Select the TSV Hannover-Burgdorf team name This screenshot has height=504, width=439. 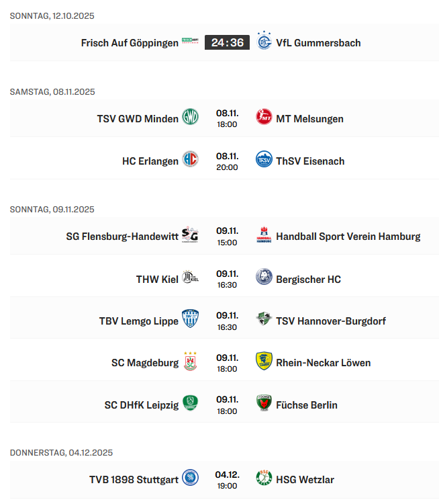coord(331,321)
